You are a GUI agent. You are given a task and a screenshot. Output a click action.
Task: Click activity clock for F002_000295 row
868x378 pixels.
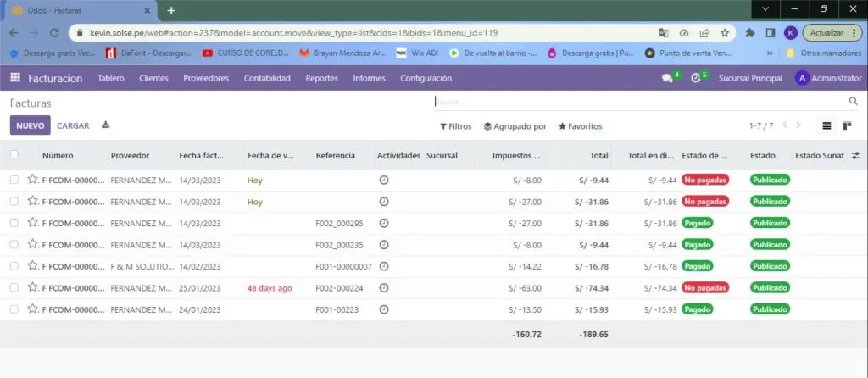[x=384, y=223]
